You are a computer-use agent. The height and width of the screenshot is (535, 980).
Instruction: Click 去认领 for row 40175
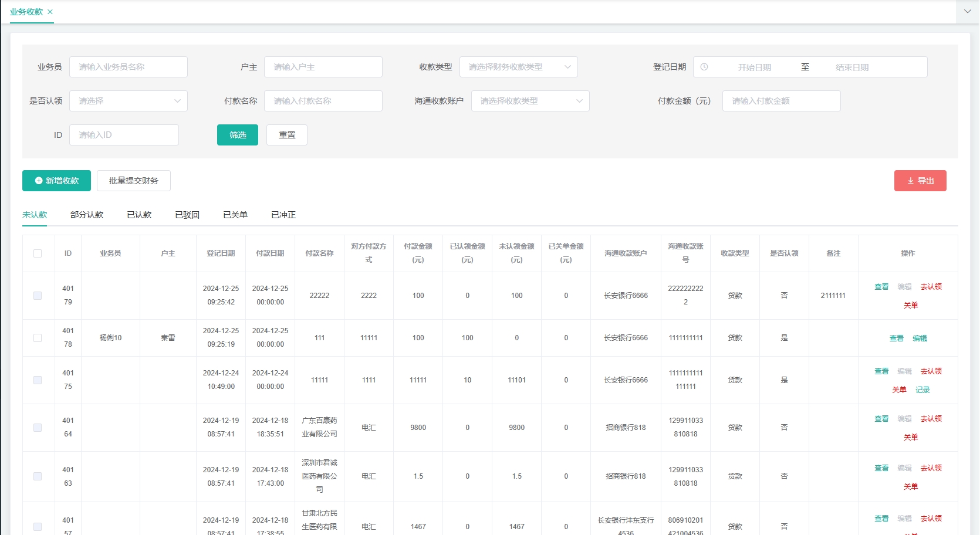931,371
